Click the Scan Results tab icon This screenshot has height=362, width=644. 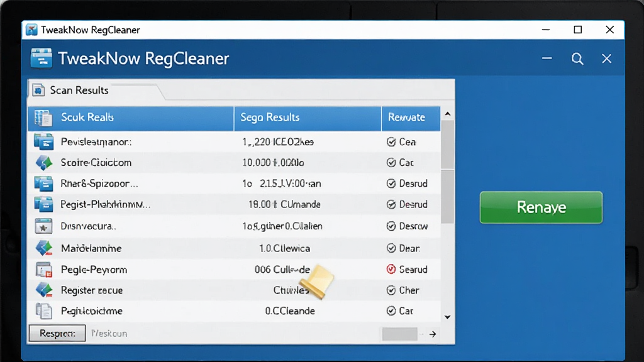point(38,90)
